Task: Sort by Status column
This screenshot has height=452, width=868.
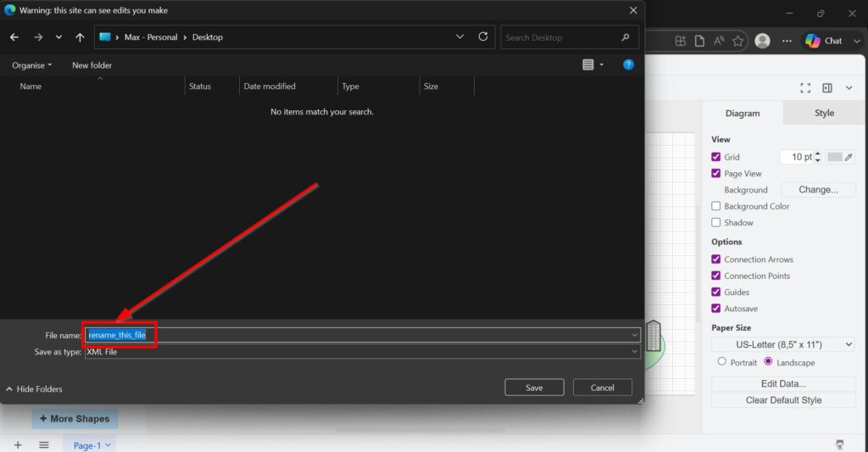Action: [200, 86]
